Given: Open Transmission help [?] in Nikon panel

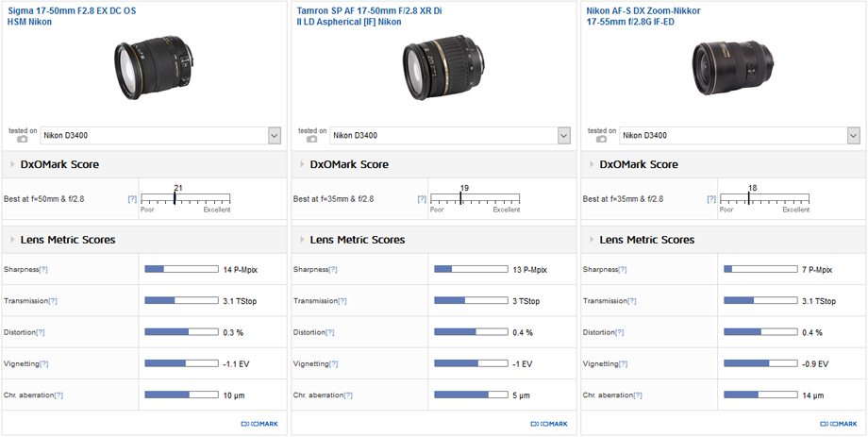Looking at the screenshot, I should pos(632,301).
